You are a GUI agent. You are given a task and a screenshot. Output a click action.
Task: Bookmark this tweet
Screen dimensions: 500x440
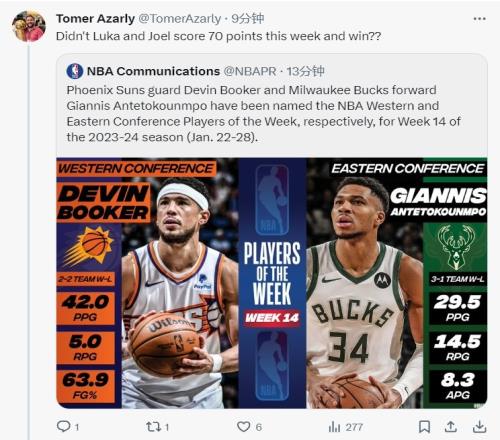coord(424,427)
